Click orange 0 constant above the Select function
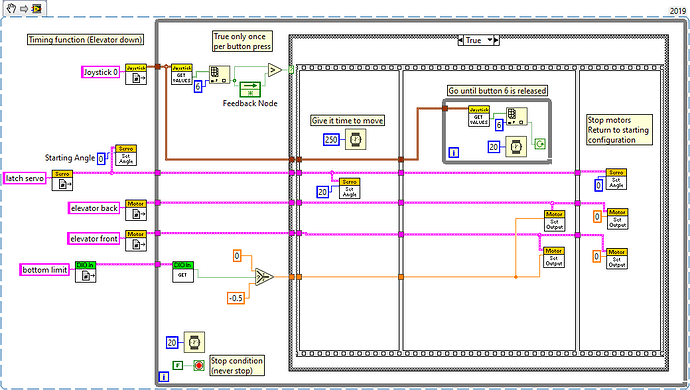Image resolution: width=690 pixels, height=390 pixels. (x=237, y=256)
